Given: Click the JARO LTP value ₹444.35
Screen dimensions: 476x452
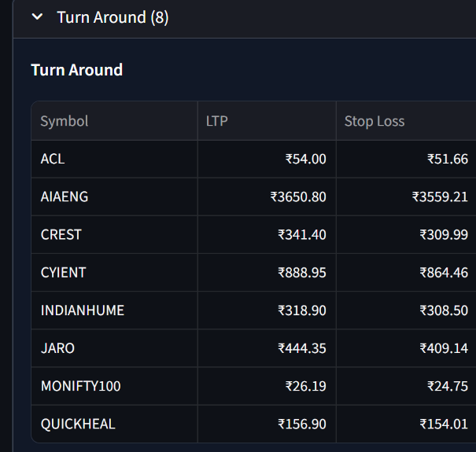Looking at the screenshot, I should (x=301, y=348).
